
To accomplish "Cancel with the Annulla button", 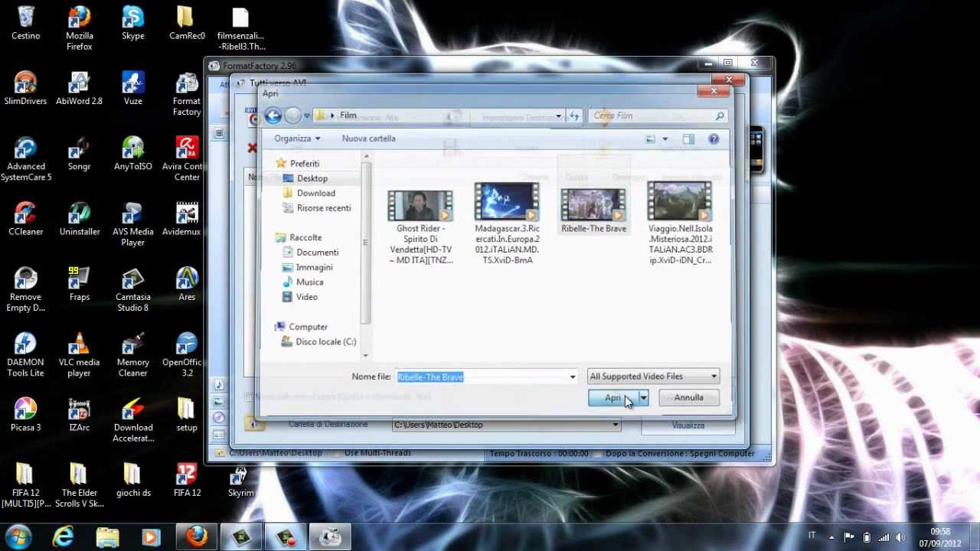I will coord(688,398).
